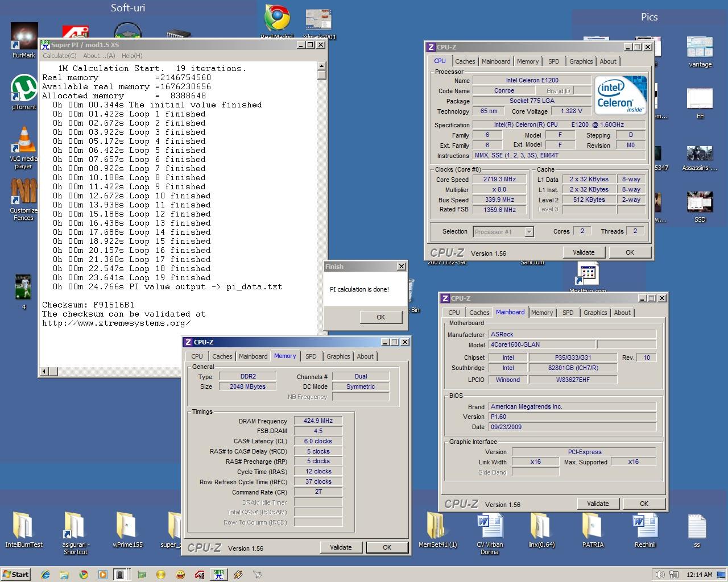Select the linx(0.64) folder icon
This screenshot has width=728, height=582.
click(541, 529)
